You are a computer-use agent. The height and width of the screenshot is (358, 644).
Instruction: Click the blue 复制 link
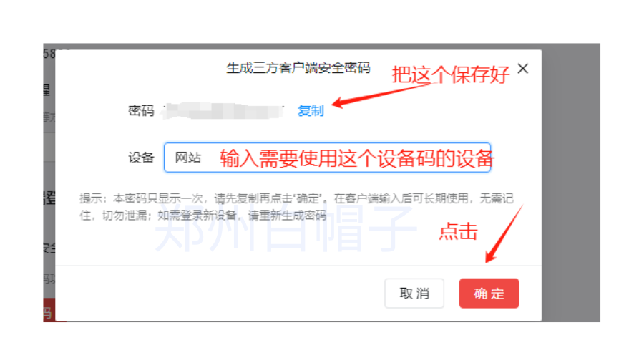point(311,110)
